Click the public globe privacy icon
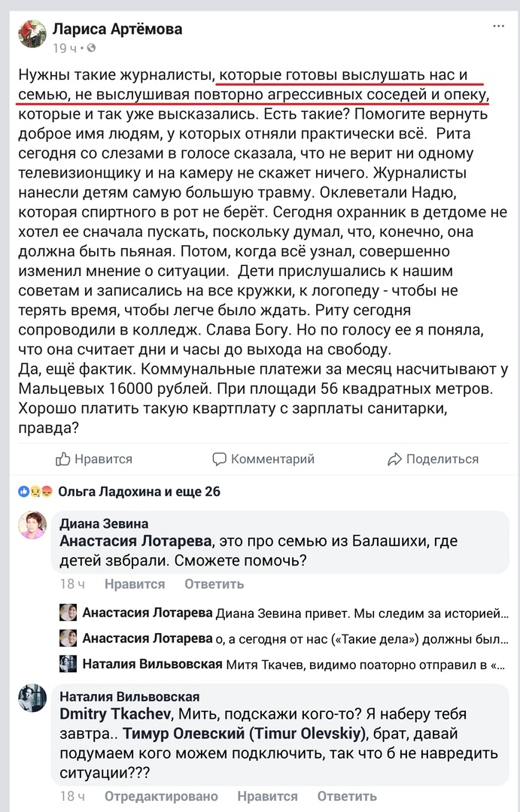The width and height of the screenshot is (520, 812). [x=92, y=48]
